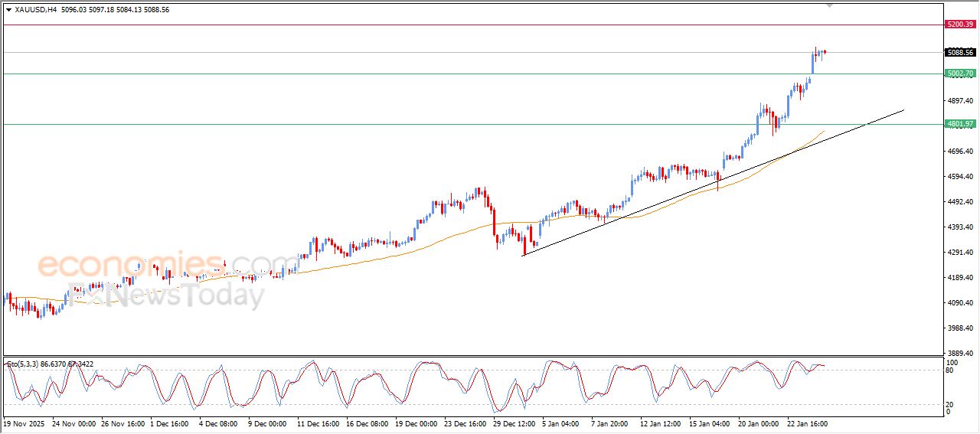Click the 16 Dec 08:00 date label
This screenshot has height=434, width=980.
pyautogui.click(x=366, y=423)
